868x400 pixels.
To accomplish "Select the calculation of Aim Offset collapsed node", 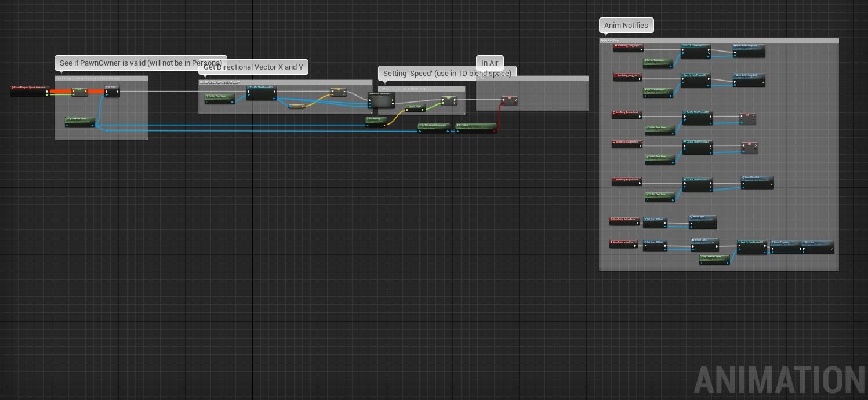I will (382, 100).
